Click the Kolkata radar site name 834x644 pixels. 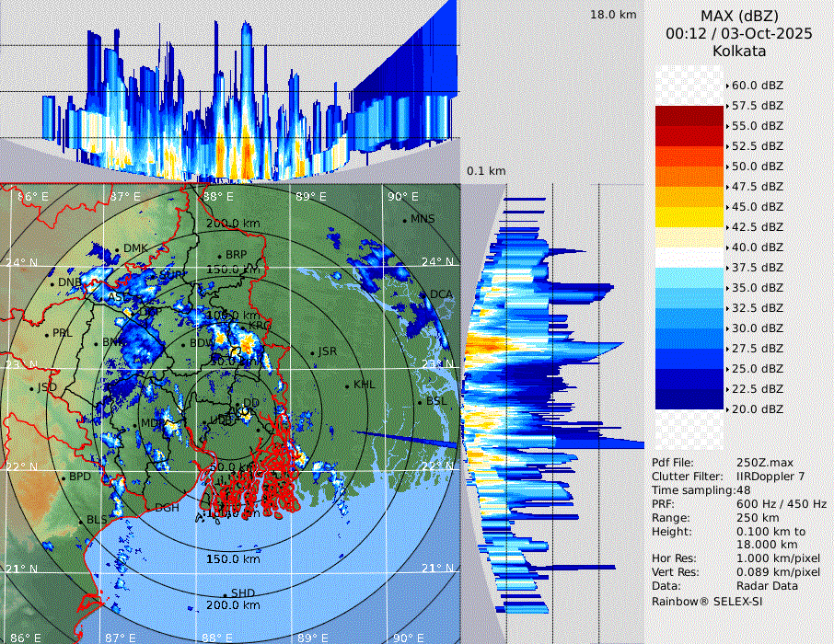click(739, 51)
